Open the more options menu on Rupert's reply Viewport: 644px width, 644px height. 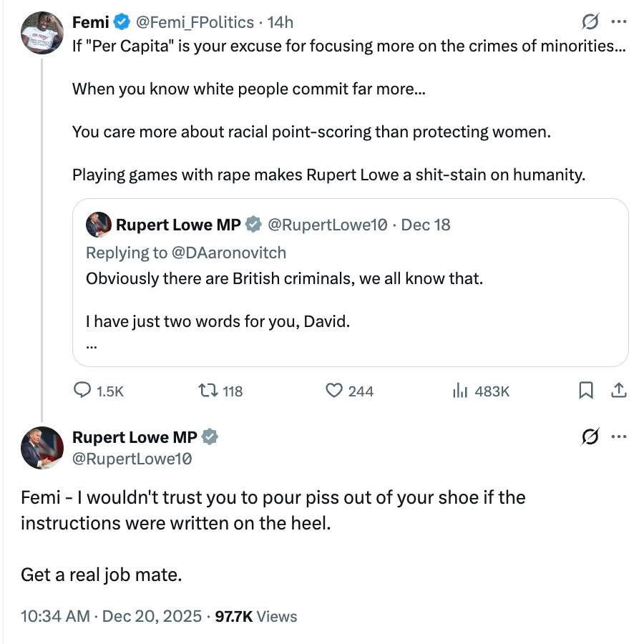click(x=619, y=436)
